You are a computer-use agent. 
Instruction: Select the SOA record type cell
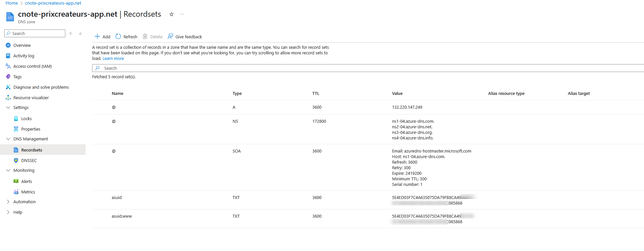point(237,151)
